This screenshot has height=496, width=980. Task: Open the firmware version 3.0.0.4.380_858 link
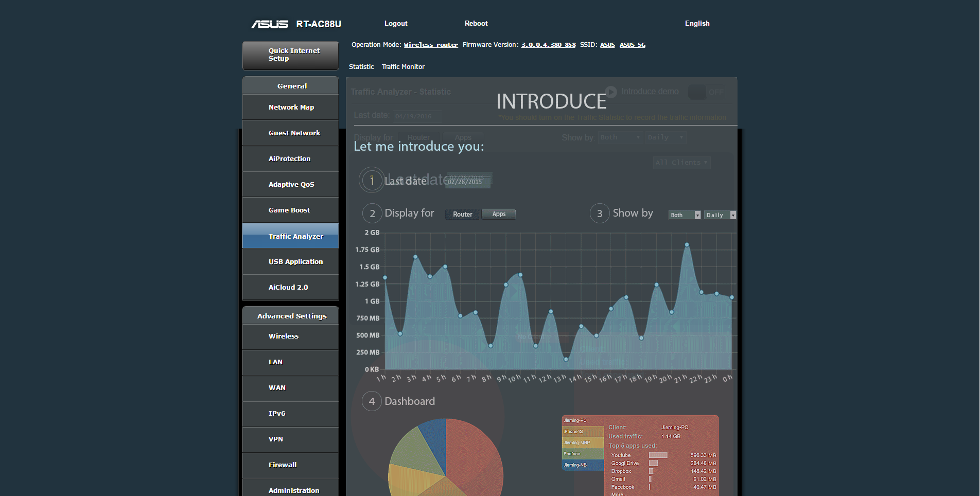[548, 45]
